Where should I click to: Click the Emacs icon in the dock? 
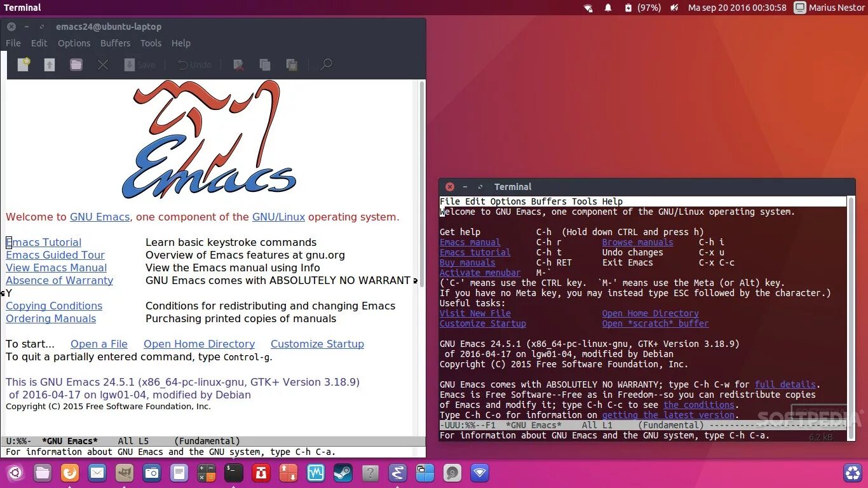(398, 473)
